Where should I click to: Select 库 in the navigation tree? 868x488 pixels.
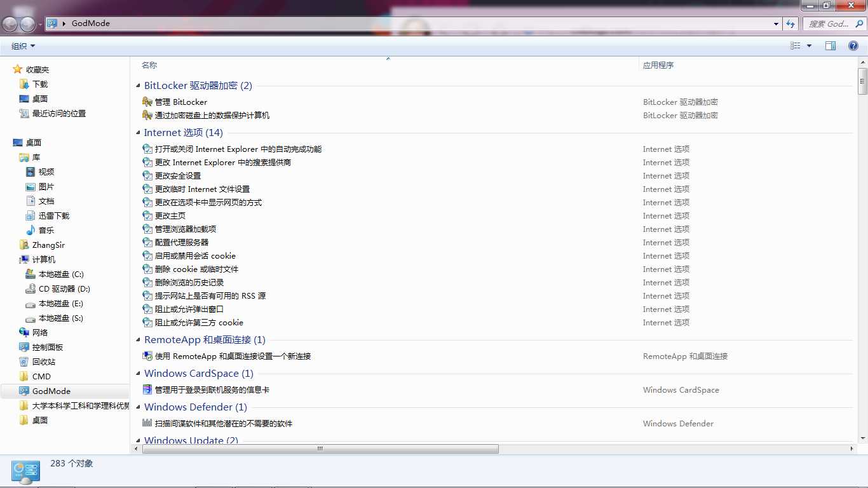[x=36, y=157]
